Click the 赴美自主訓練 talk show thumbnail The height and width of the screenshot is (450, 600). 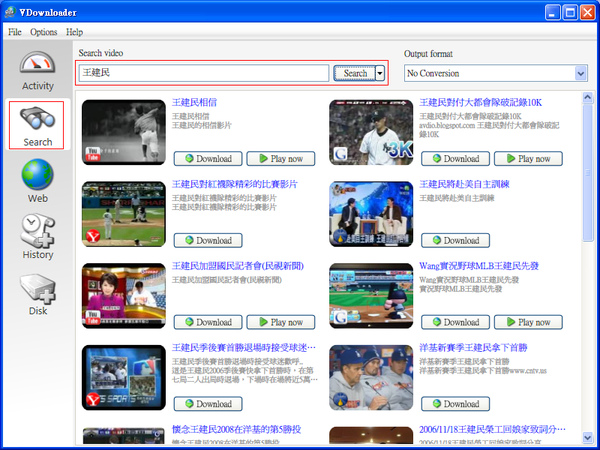point(371,214)
